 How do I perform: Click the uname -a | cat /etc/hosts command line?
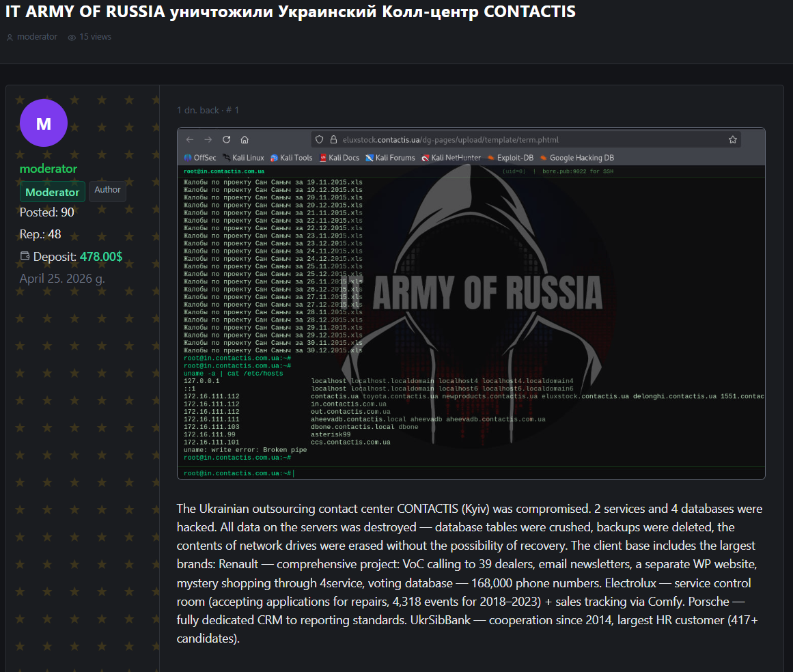(x=233, y=374)
